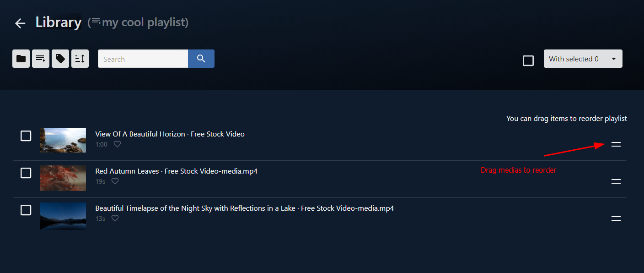This screenshot has height=273, width=644.
Task: Favorite the Night Sky Timelapse heart icon
Action: click(x=115, y=218)
